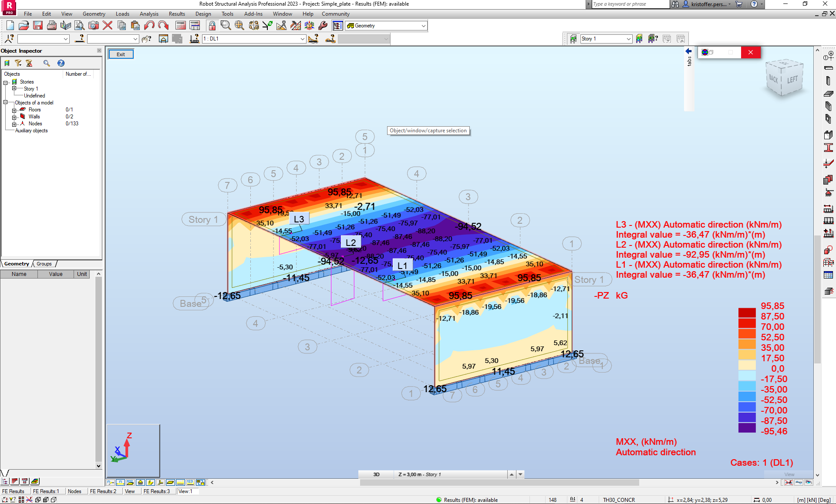This screenshot has height=504, width=836.
Task: Expand the Walls node in Object Inspector
Action: pyautogui.click(x=15, y=117)
